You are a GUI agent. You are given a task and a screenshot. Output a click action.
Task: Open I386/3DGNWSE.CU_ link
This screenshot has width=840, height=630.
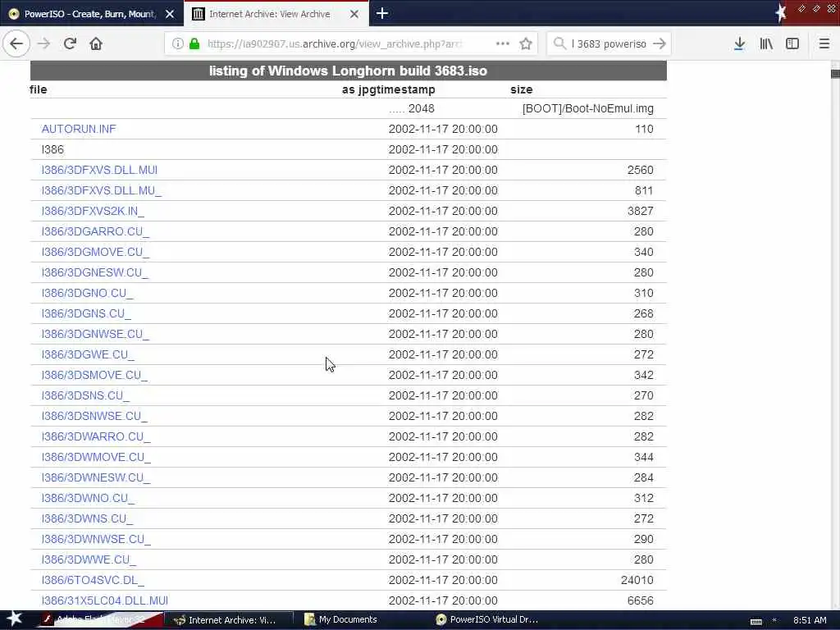tap(95, 334)
